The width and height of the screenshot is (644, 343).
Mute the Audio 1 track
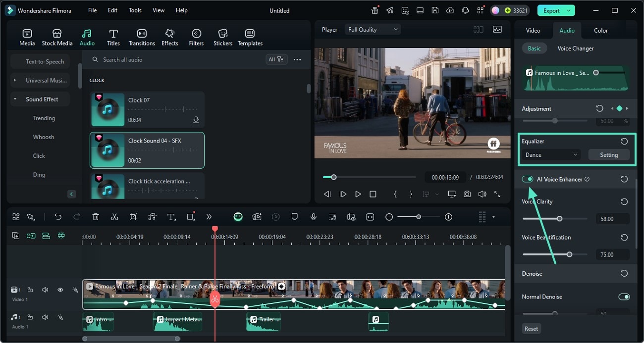tap(45, 317)
